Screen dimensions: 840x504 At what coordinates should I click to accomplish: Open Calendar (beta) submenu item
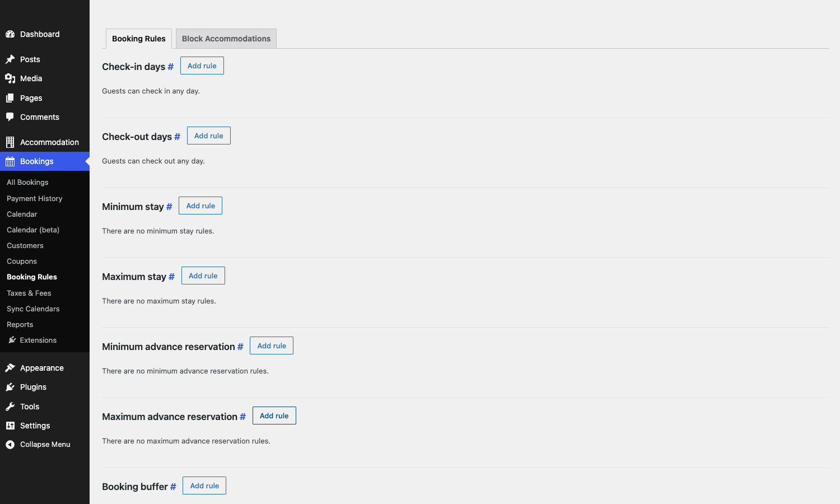tap(33, 230)
